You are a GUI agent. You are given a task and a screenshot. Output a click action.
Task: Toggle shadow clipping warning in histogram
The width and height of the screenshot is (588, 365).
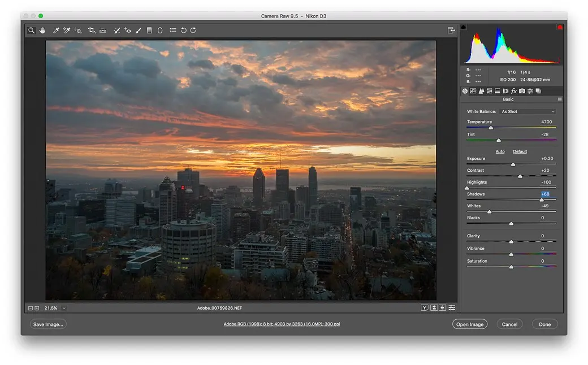[464, 27]
